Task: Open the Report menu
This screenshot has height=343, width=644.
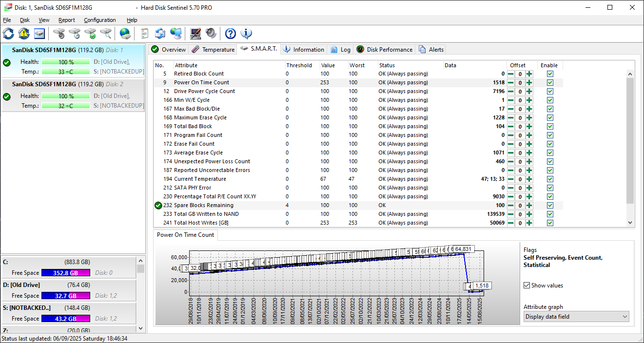Action: [x=67, y=20]
